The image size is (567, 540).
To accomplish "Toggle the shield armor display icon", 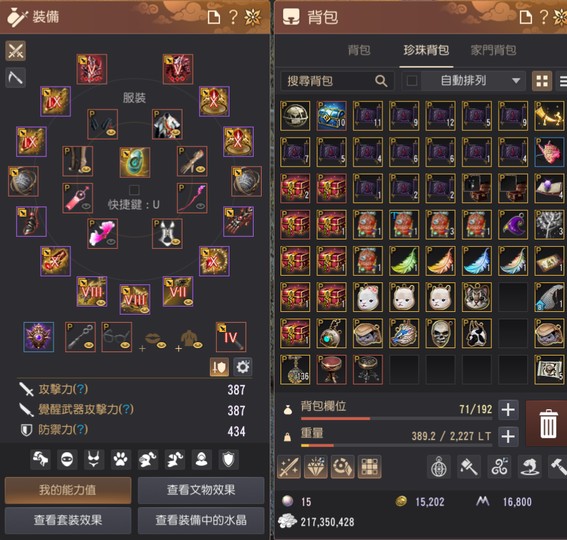I will pyautogui.click(x=229, y=460).
